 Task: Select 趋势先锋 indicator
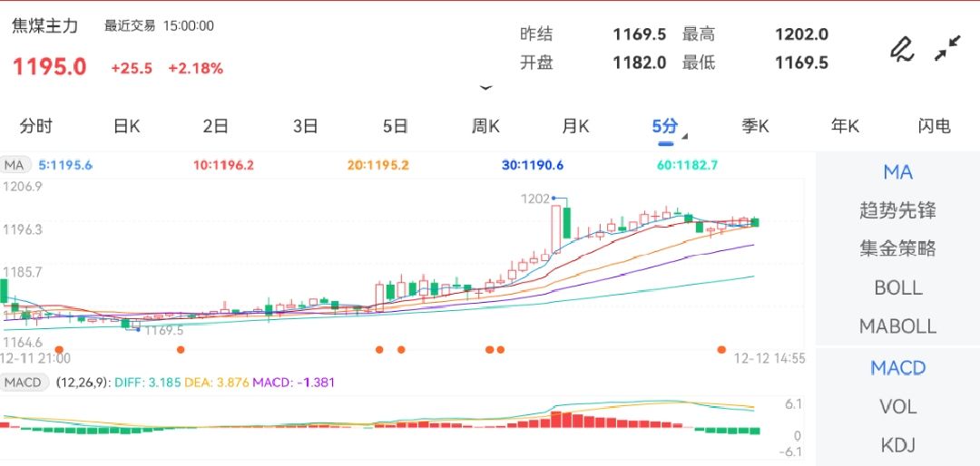(x=898, y=210)
